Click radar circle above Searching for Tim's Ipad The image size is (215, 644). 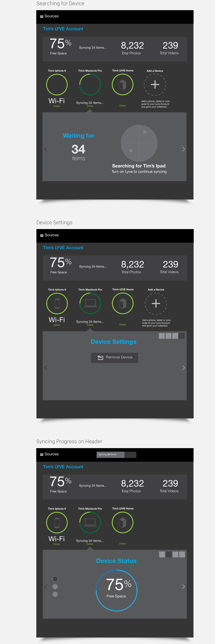click(139, 143)
